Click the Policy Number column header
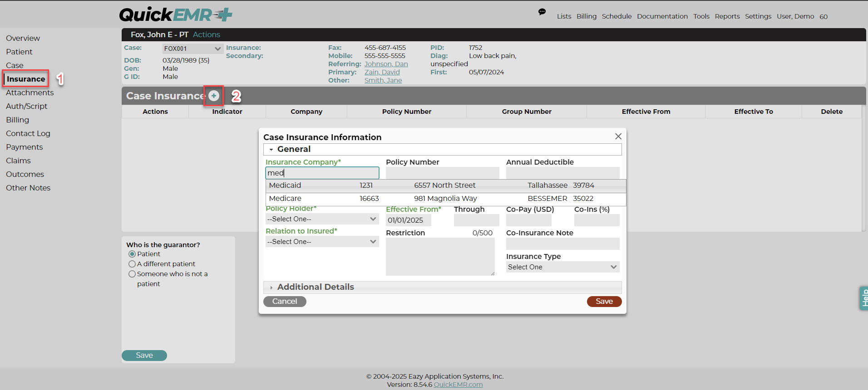Viewport: 868px width, 390px height. coord(407,112)
